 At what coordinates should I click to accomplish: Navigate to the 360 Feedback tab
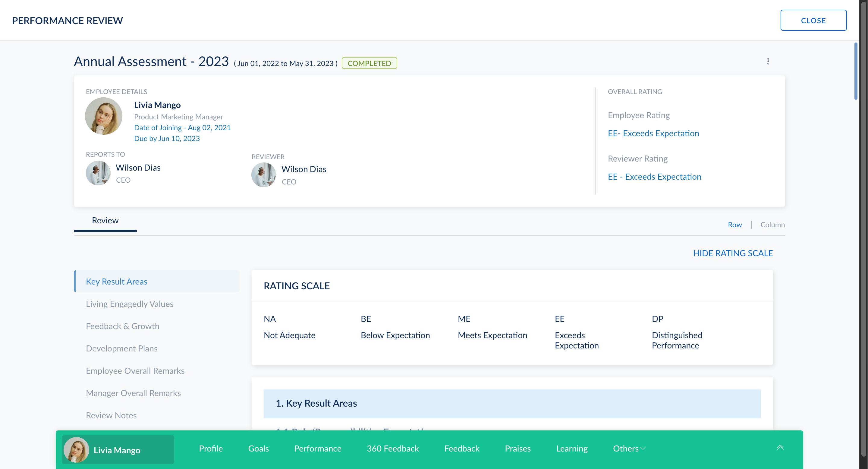(393, 448)
